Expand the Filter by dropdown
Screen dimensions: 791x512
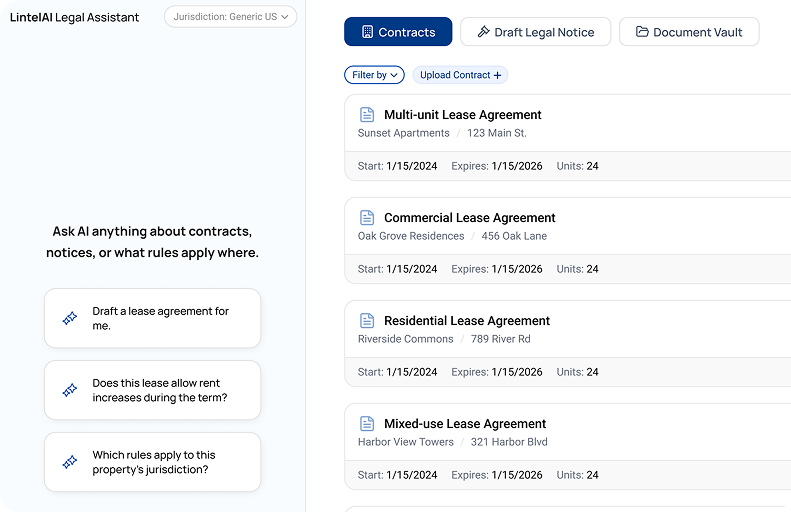pos(374,75)
